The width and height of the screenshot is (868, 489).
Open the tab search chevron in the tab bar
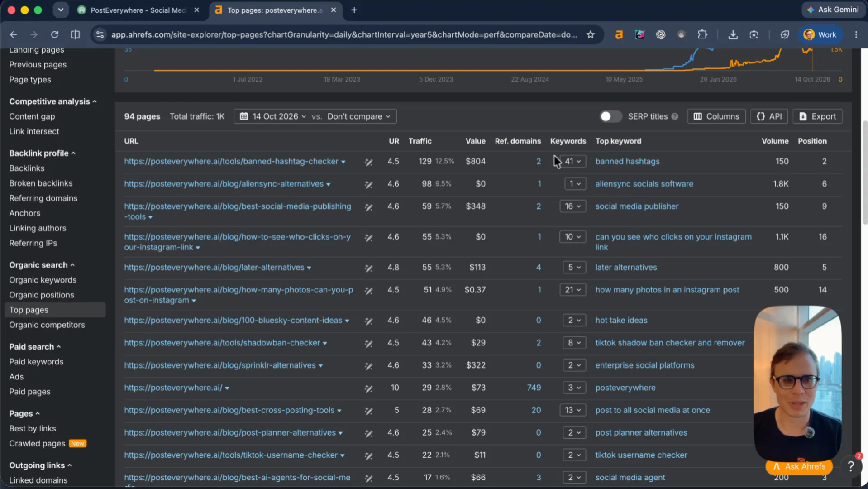click(61, 10)
